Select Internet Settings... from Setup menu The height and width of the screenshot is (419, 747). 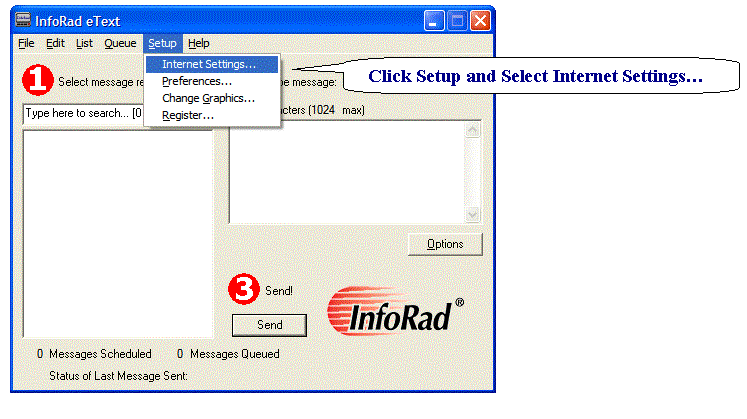coord(212,64)
